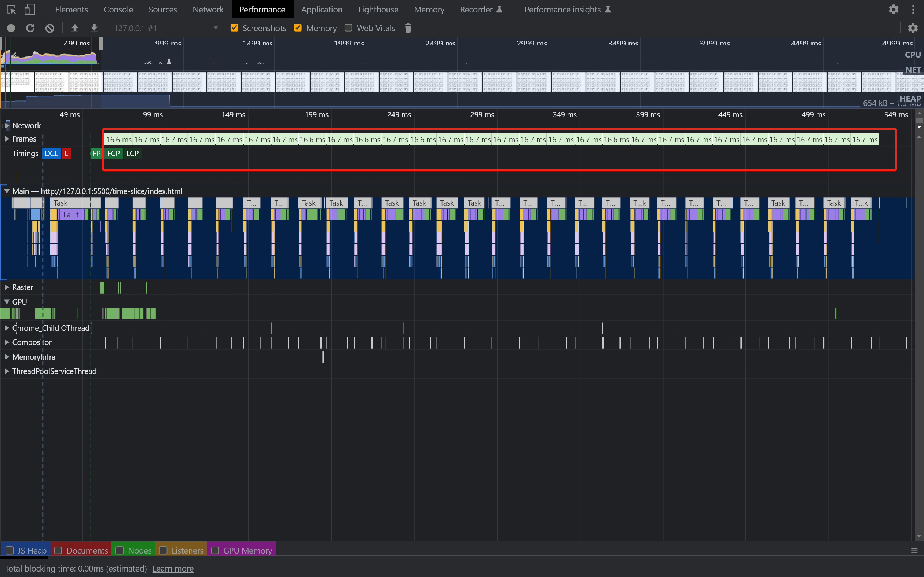Select the DCL timing marker
924x577 pixels.
52,153
